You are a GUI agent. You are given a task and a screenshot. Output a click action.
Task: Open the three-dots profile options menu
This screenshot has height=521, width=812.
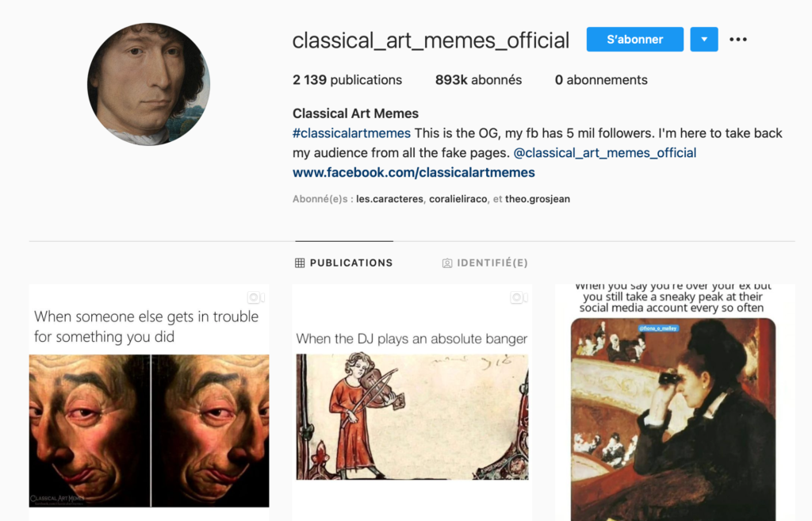pos(738,40)
